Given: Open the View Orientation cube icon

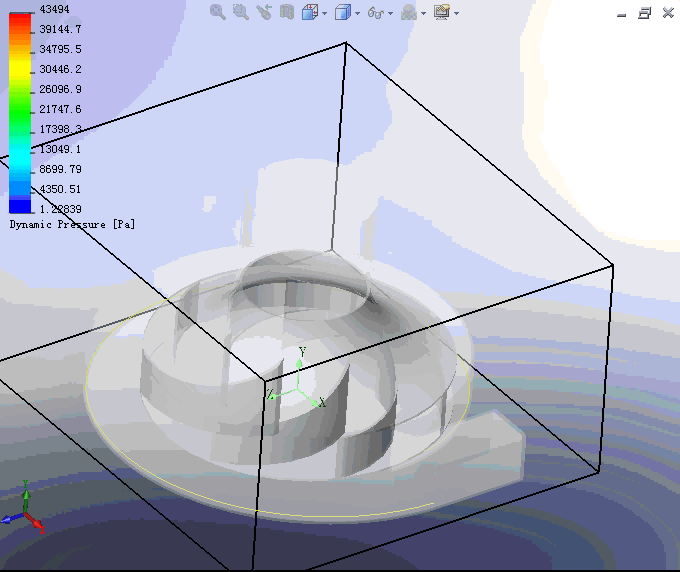Looking at the screenshot, I should [310, 12].
